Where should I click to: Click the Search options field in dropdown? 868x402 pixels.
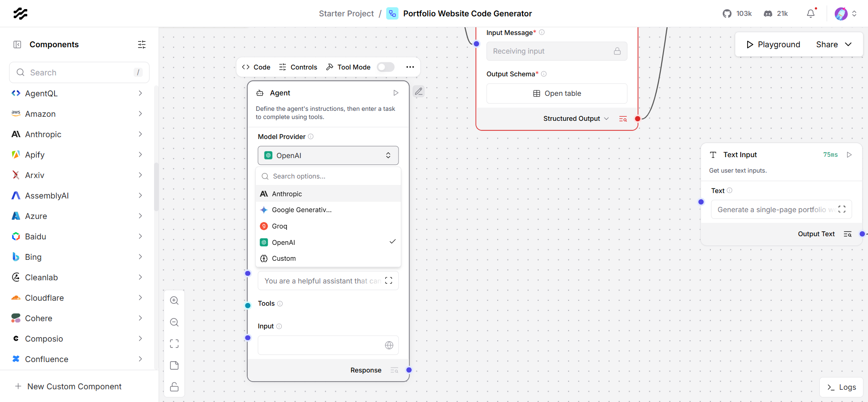[328, 176]
